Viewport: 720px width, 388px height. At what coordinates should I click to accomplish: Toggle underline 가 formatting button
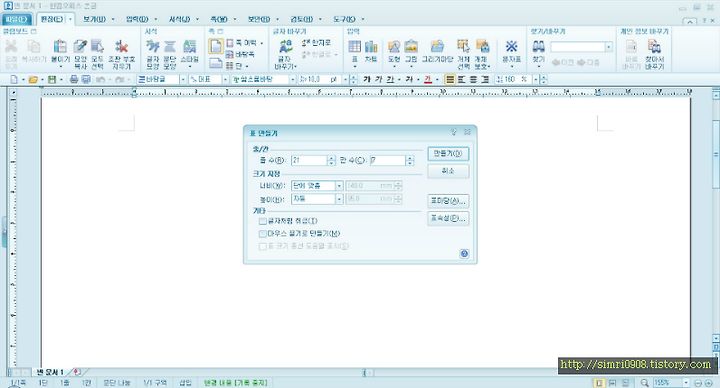coord(390,79)
